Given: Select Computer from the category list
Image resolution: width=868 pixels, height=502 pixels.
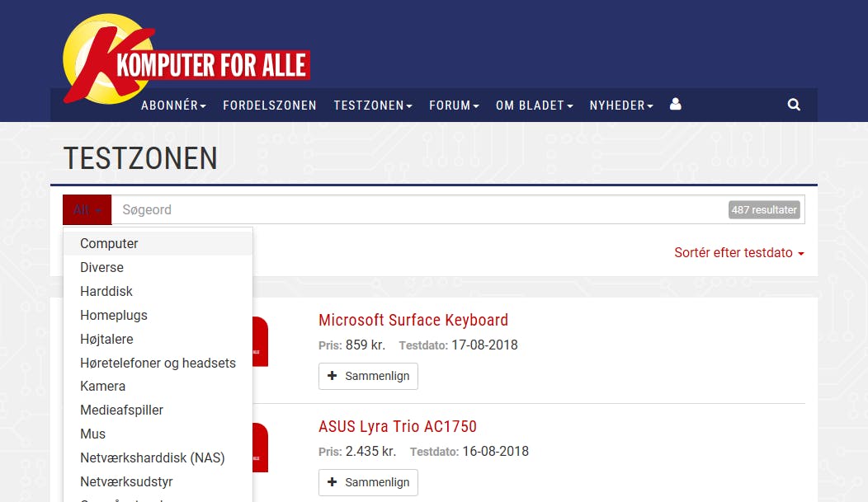Looking at the screenshot, I should (109, 243).
